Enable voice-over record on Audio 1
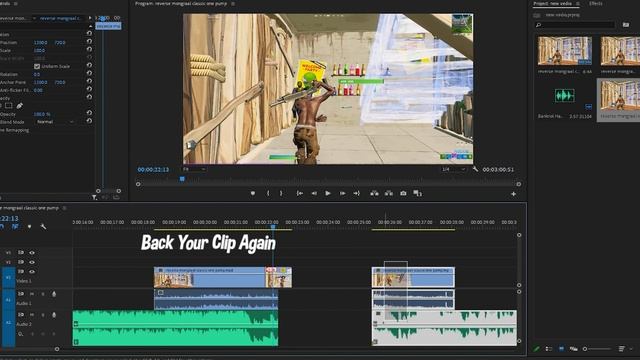The width and height of the screenshot is (640, 360). pos(54,294)
